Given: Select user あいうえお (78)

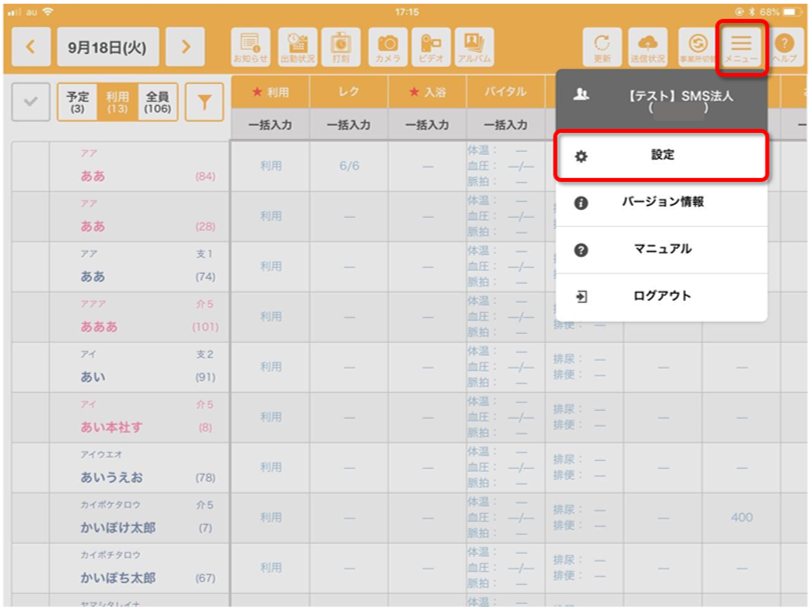Looking at the screenshot, I should [139, 468].
